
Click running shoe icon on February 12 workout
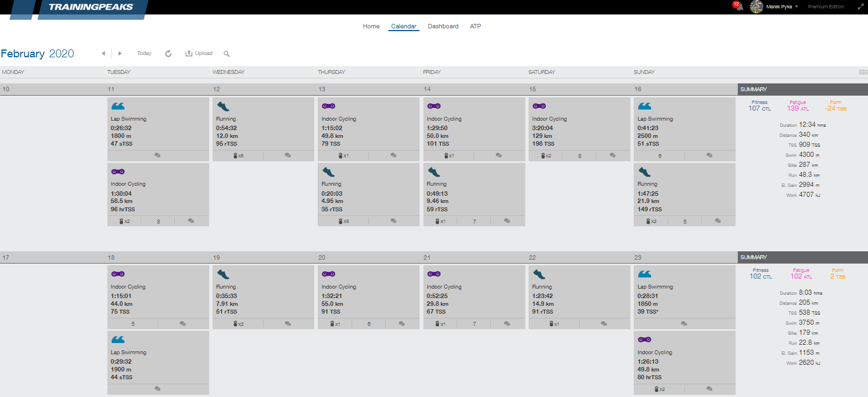tap(223, 106)
